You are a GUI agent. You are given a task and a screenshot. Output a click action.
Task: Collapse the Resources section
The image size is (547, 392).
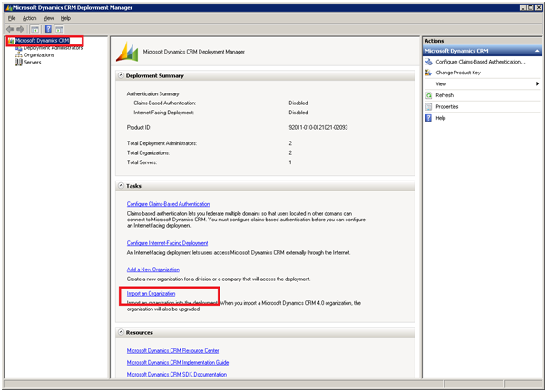click(122, 333)
